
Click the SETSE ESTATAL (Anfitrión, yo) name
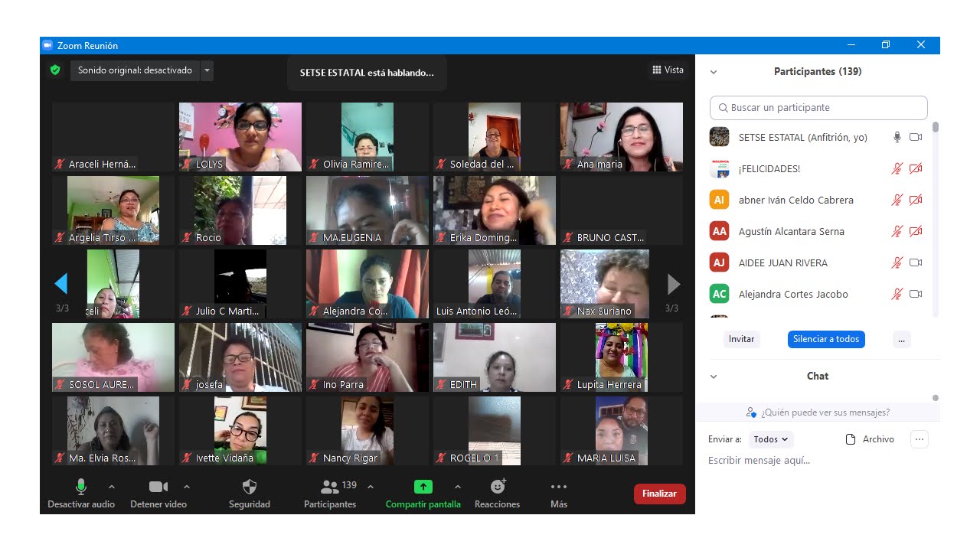(x=802, y=138)
